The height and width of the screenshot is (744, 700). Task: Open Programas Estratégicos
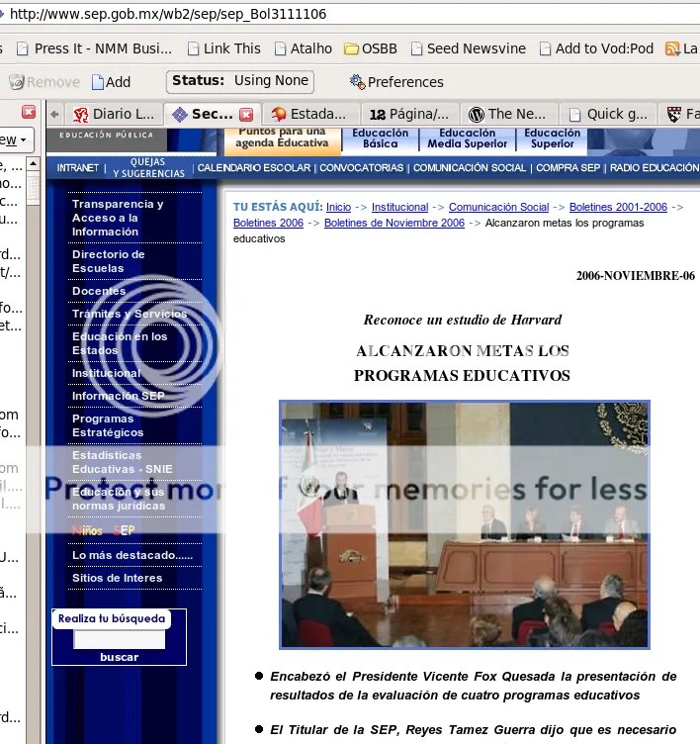[108, 425]
